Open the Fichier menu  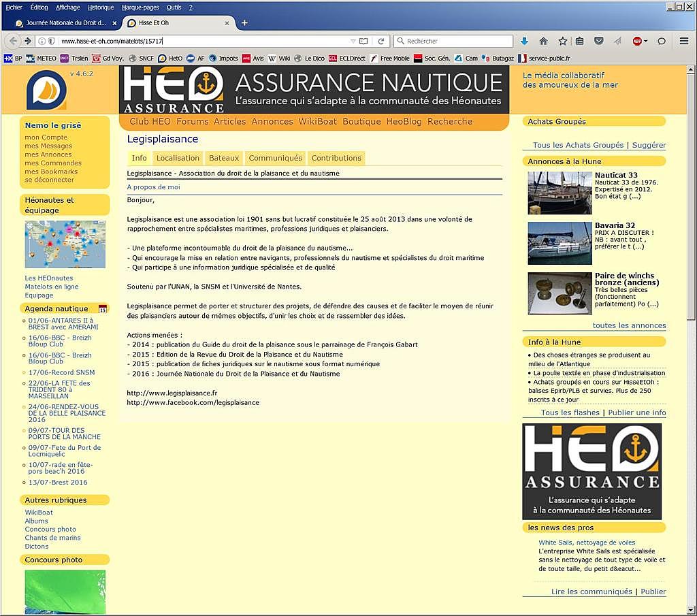point(14,7)
